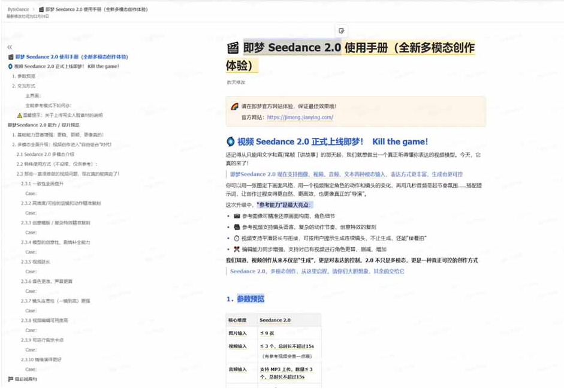Open outline item 2.3.7 镜头连贯性
564x392 pixels.
pyautogui.click(x=55, y=301)
